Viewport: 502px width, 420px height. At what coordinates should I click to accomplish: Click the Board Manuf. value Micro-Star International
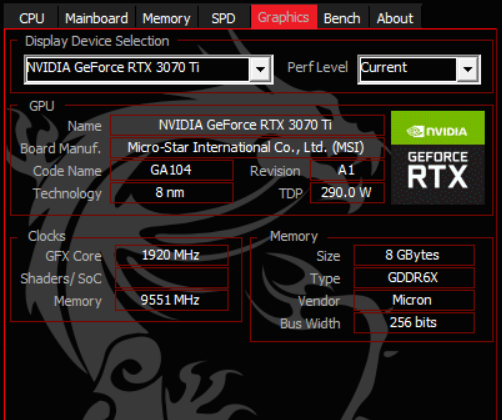[x=247, y=147]
